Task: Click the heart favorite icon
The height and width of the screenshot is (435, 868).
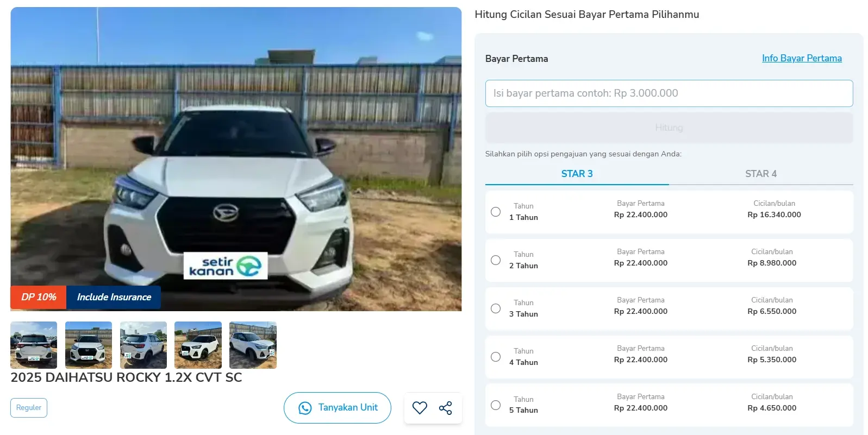Action: pyautogui.click(x=420, y=408)
